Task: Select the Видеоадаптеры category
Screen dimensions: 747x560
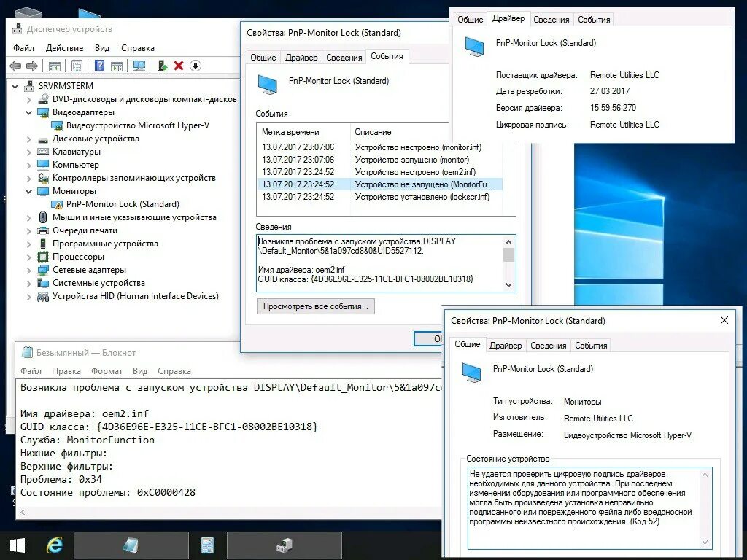Action: click(x=83, y=112)
